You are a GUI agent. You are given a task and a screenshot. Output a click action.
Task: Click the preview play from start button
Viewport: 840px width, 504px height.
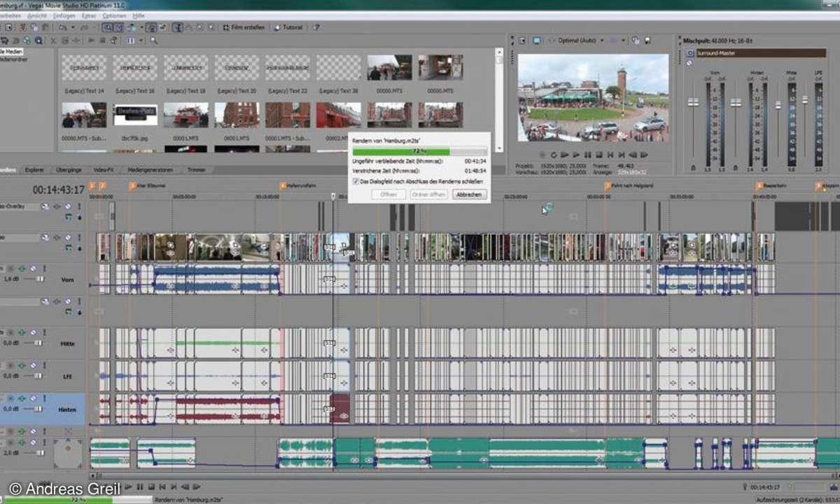click(566, 154)
